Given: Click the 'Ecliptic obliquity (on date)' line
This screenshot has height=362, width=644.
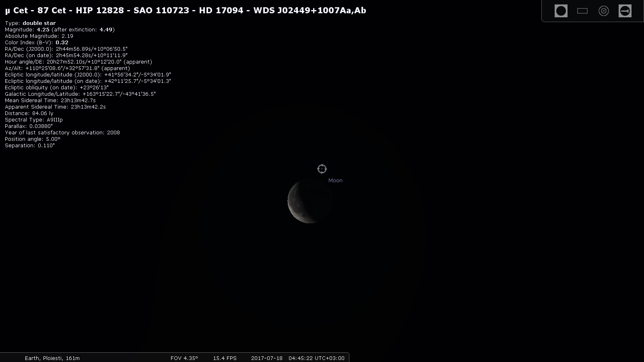Looking at the screenshot, I should click(57, 88).
